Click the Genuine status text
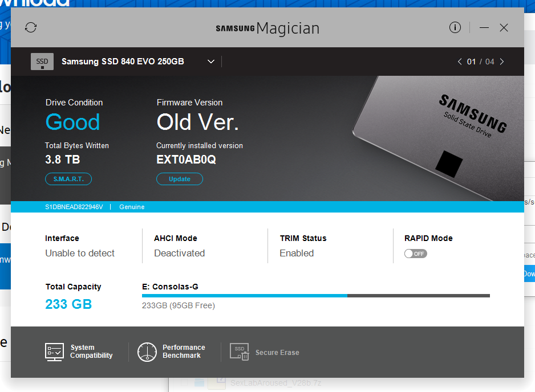535x392 pixels. pyautogui.click(x=132, y=207)
